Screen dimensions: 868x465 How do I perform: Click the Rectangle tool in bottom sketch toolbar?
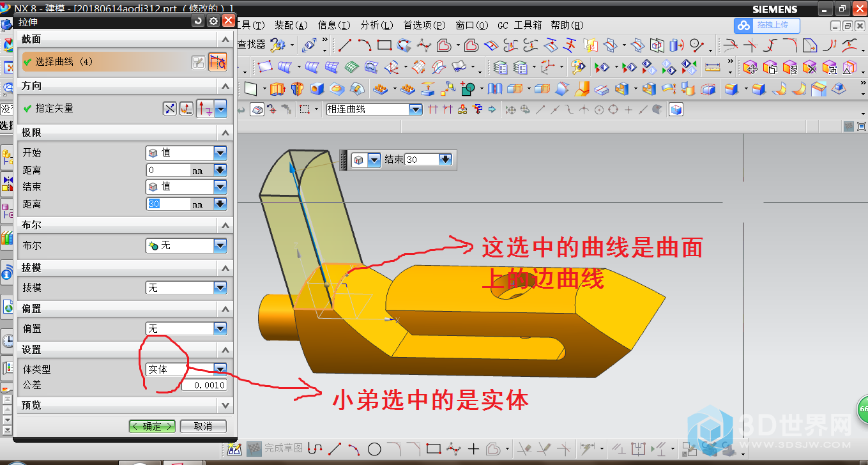(434, 448)
